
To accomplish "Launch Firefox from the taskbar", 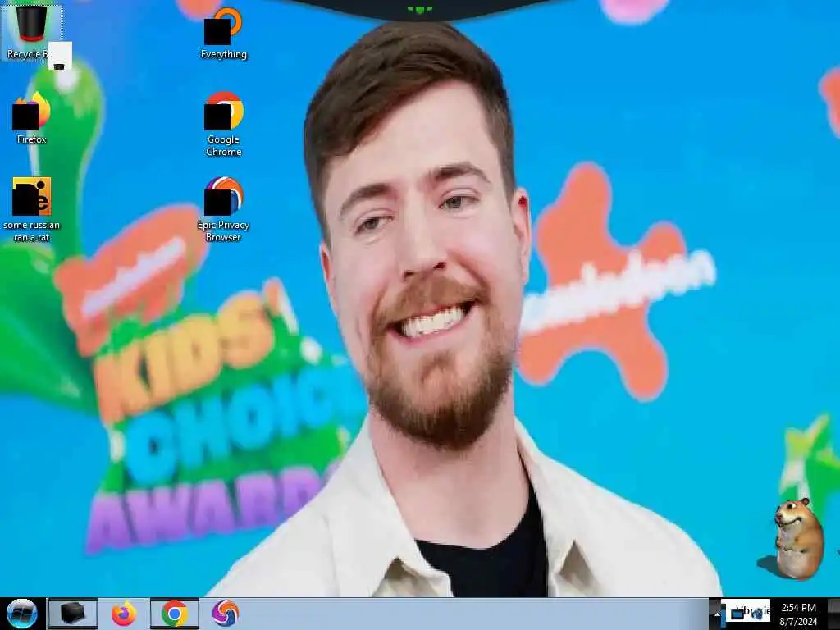I will click(x=124, y=614).
